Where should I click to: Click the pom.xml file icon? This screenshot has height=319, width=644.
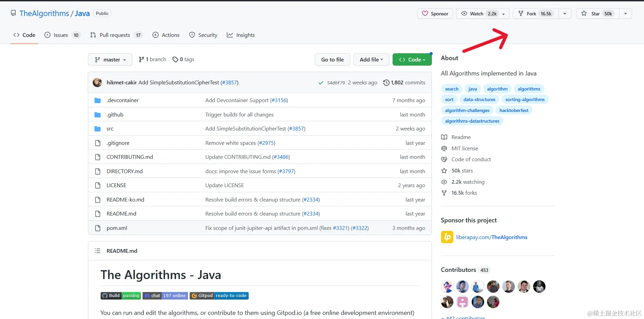98,228
